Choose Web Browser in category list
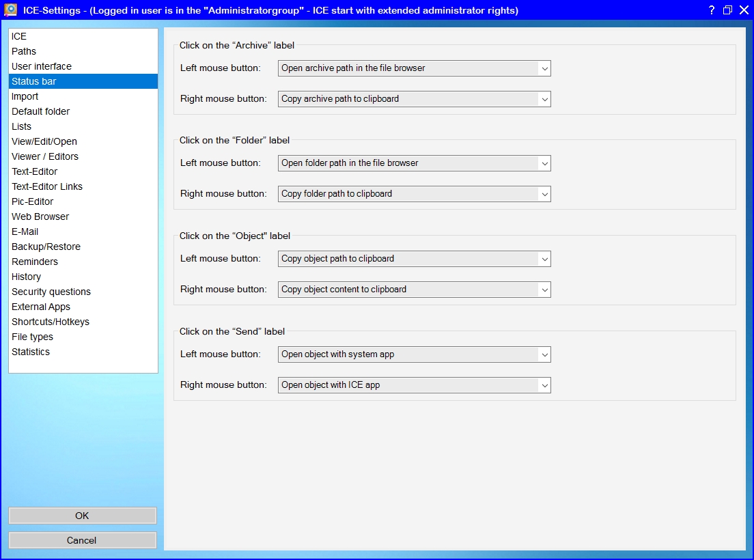Image resolution: width=754 pixels, height=560 pixels. tap(40, 216)
